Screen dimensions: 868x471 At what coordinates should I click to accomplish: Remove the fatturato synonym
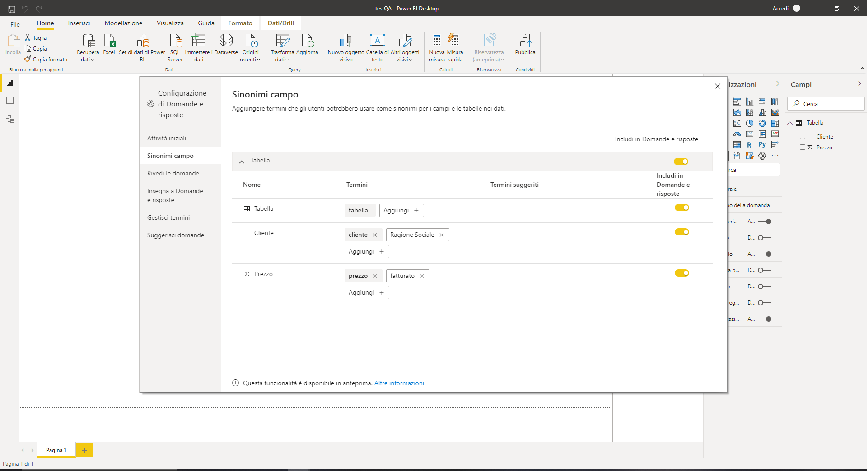[x=422, y=276]
